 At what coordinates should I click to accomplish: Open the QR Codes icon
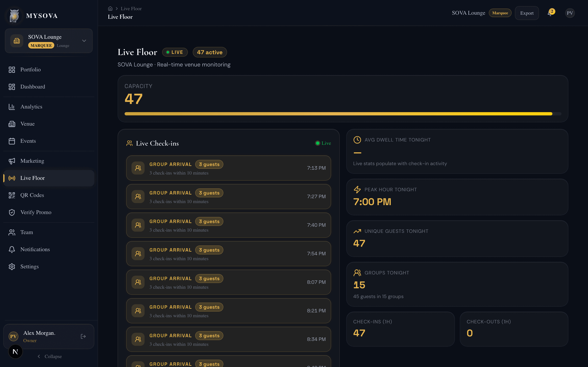pos(12,195)
